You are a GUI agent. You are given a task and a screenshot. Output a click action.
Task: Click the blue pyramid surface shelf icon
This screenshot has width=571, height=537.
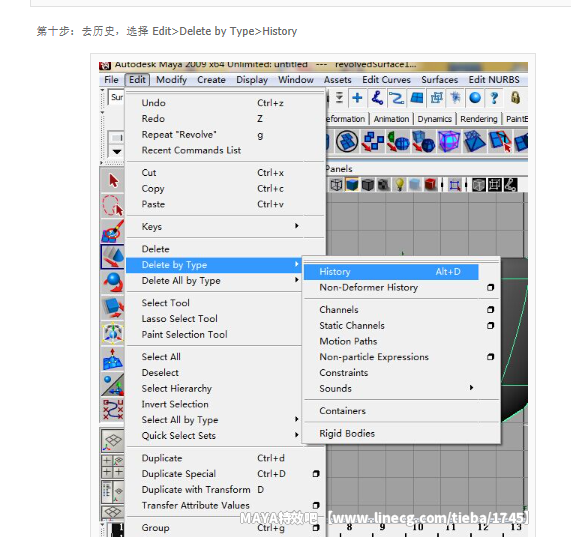tap(474, 141)
